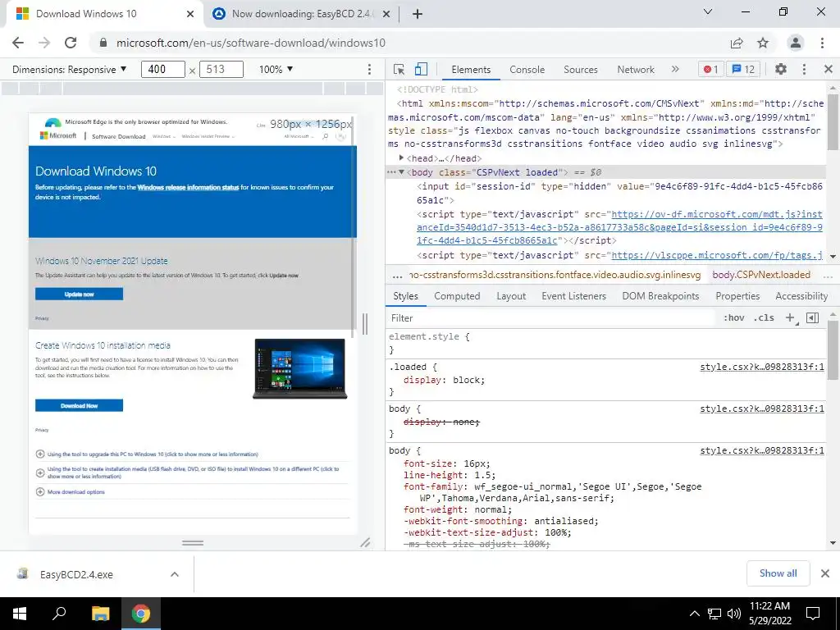Screen dimensions: 840x630
Task: Open a new browser tab
Action: click(x=418, y=14)
